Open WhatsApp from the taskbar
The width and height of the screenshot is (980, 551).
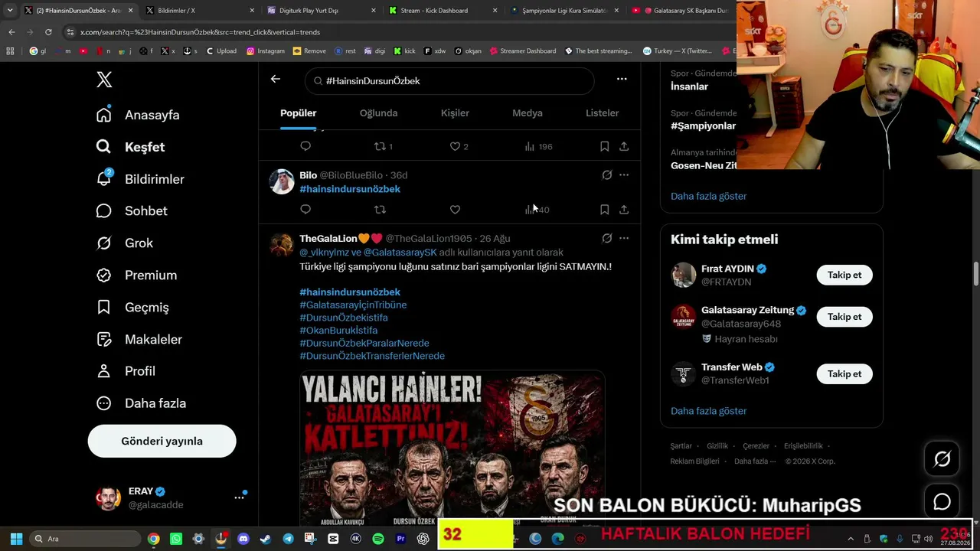pyautogui.click(x=176, y=539)
